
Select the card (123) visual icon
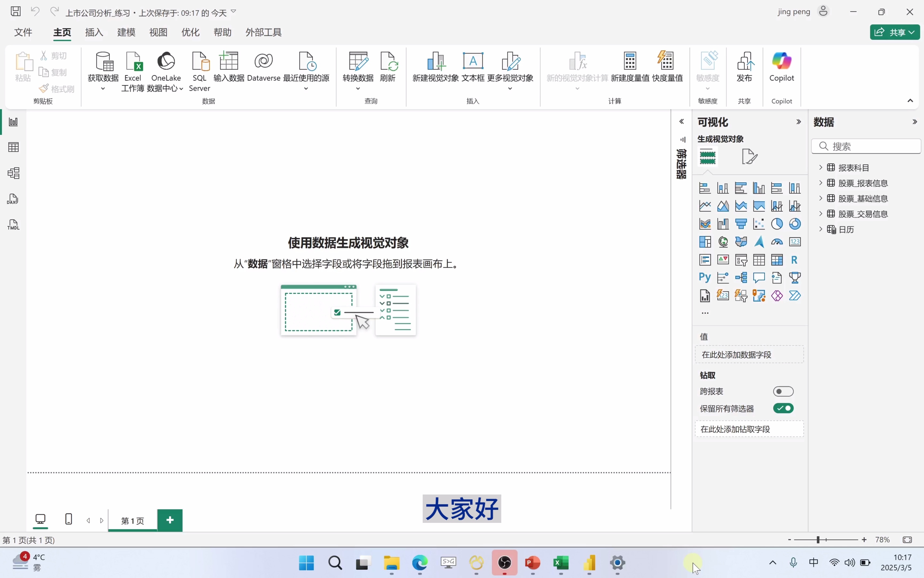[795, 242]
